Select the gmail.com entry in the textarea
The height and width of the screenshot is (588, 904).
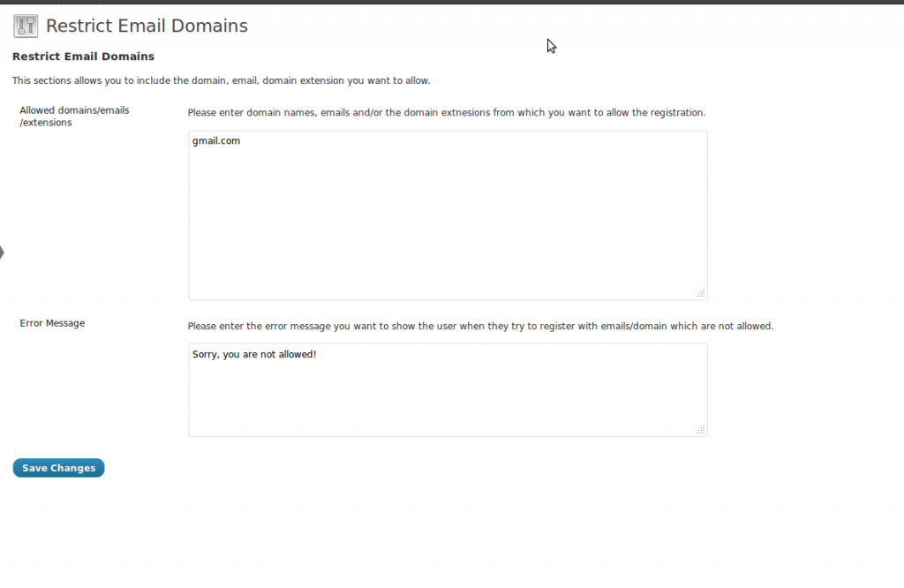point(216,140)
